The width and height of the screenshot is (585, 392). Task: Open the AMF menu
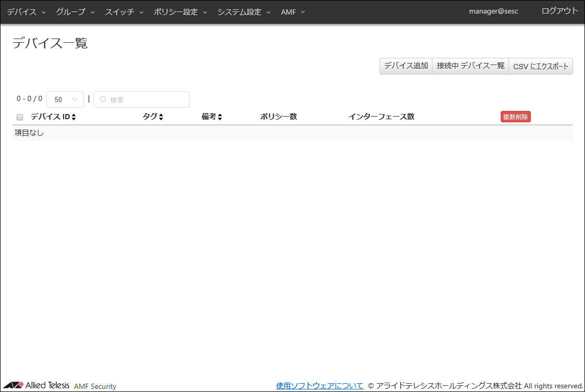(x=293, y=12)
